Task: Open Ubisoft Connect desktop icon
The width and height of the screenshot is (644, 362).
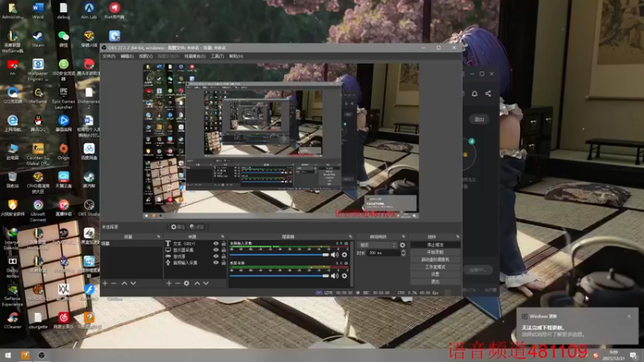Action: pos(38,211)
